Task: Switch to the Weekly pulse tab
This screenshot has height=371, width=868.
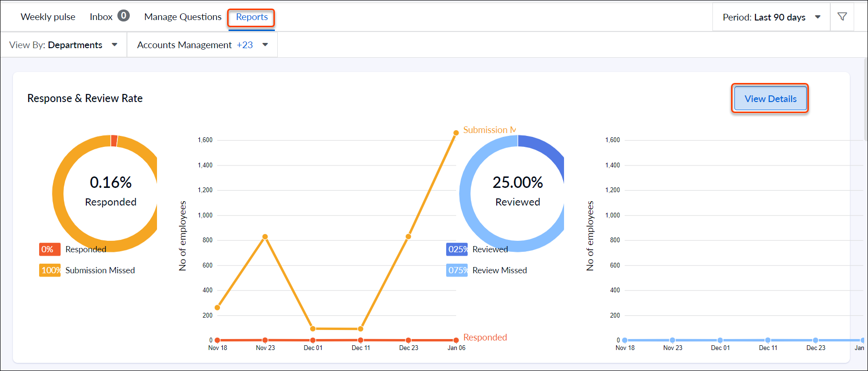Action: coord(48,17)
